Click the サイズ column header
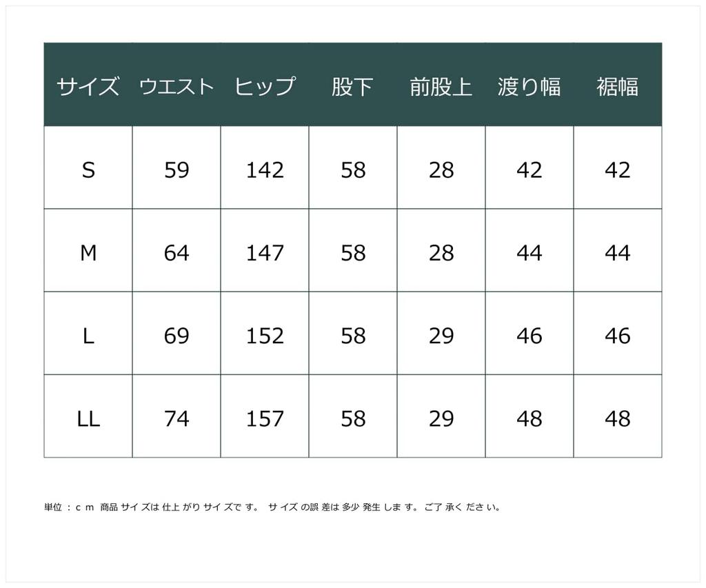Viewport: 706px width, 588px height. click(x=88, y=86)
